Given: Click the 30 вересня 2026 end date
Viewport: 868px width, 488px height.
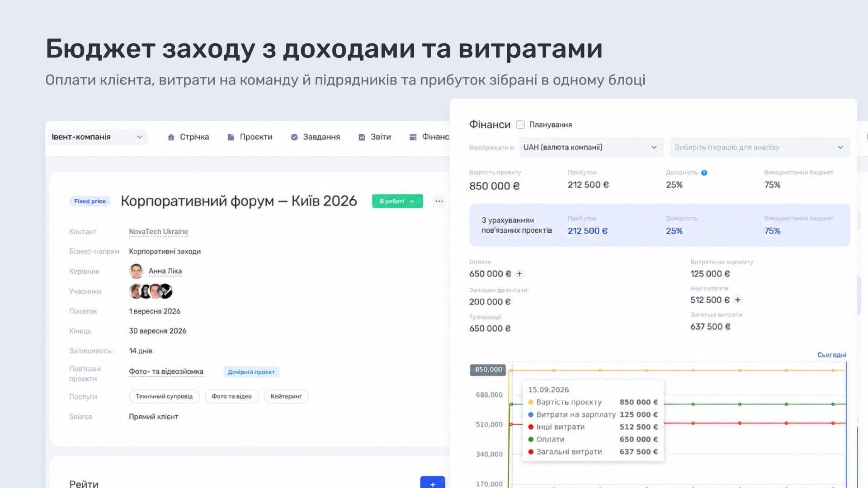Looking at the screenshot, I should point(158,331).
